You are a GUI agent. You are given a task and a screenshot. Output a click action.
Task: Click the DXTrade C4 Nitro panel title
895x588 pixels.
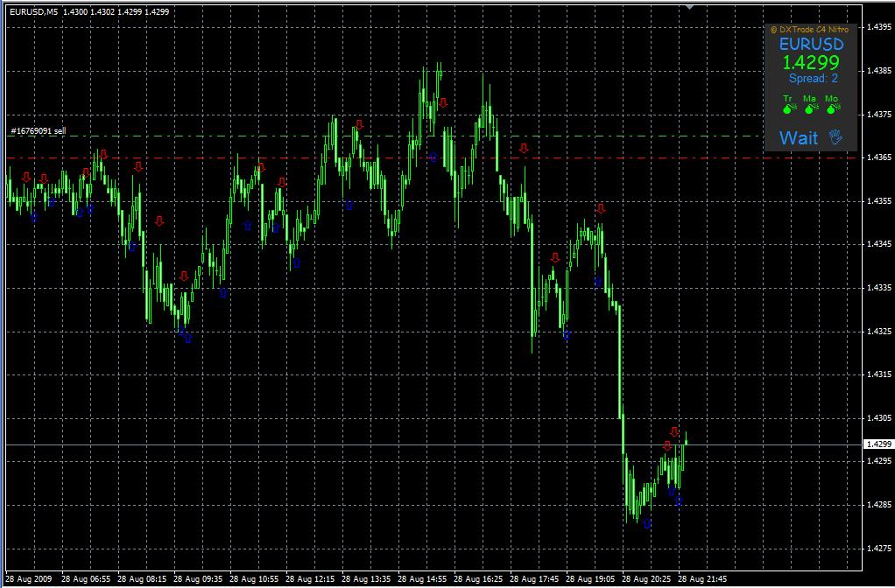tap(809, 29)
